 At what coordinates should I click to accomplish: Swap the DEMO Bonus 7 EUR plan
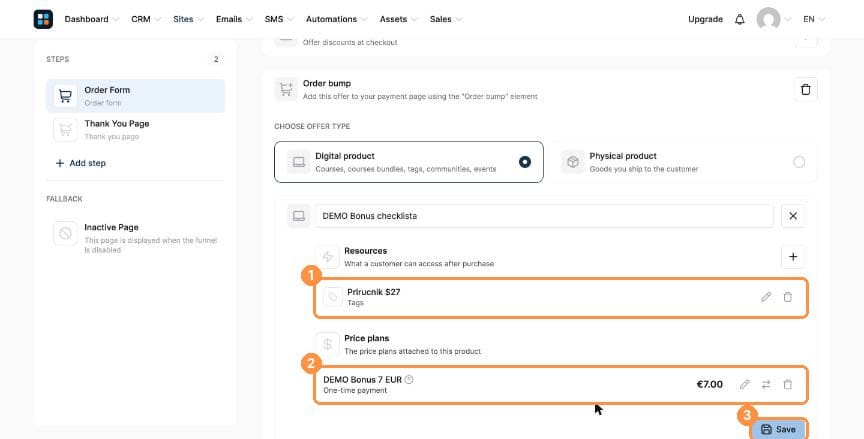766,384
